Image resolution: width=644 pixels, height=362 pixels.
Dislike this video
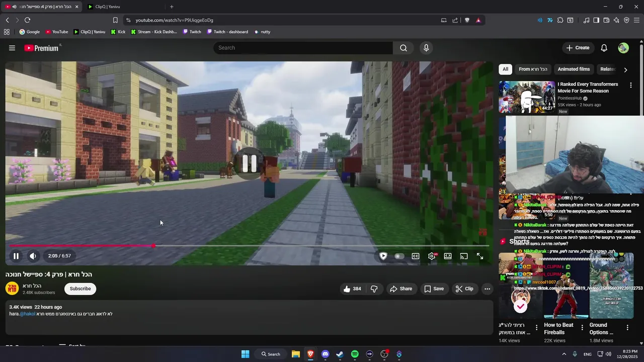point(374,289)
